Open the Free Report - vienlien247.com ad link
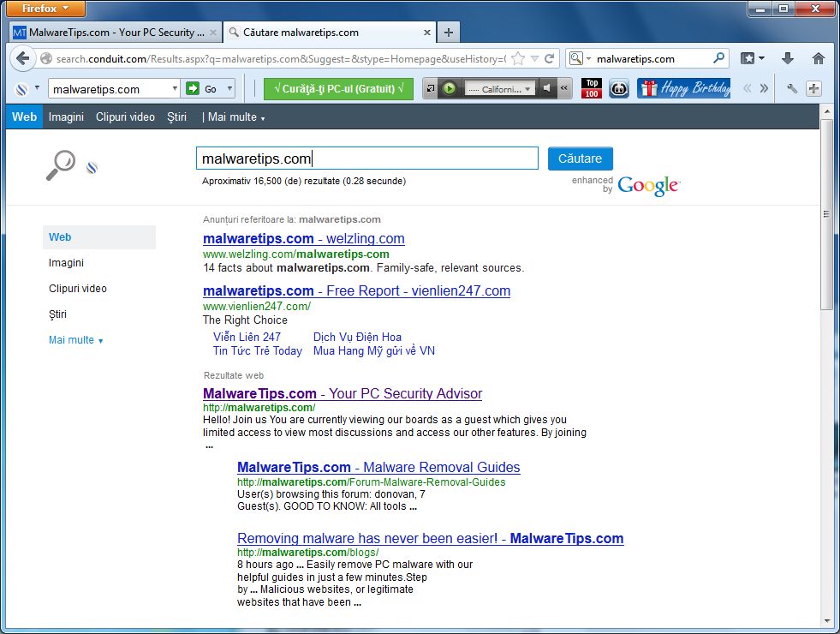 [x=357, y=290]
